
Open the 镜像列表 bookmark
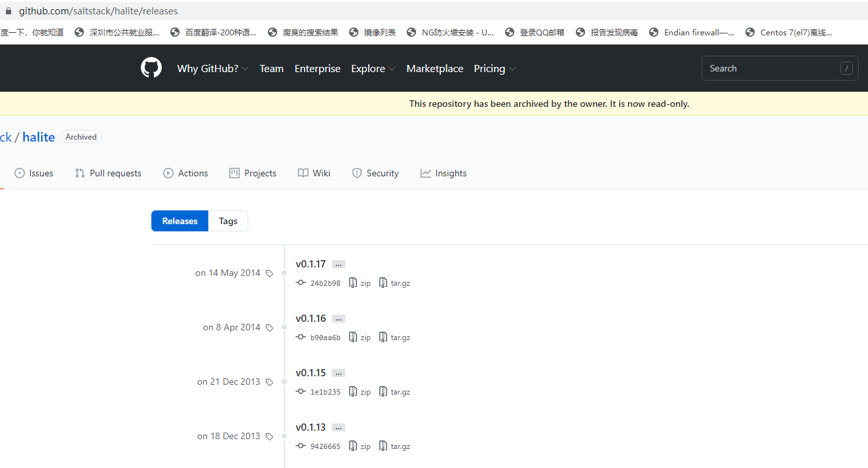pyautogui.click(x=372, y=32)
